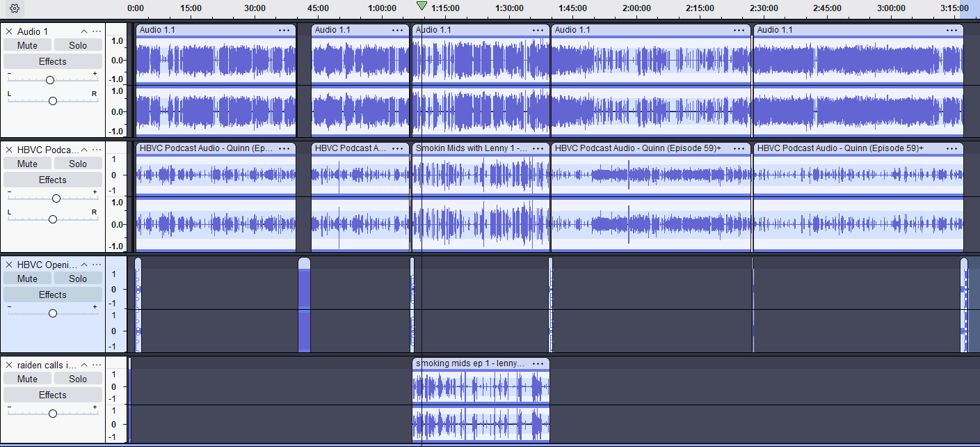This screenshot has height=447, width=980.
Task: Mute the Audio 1 track
Action: pyautogui.click(x=28, y=45)
